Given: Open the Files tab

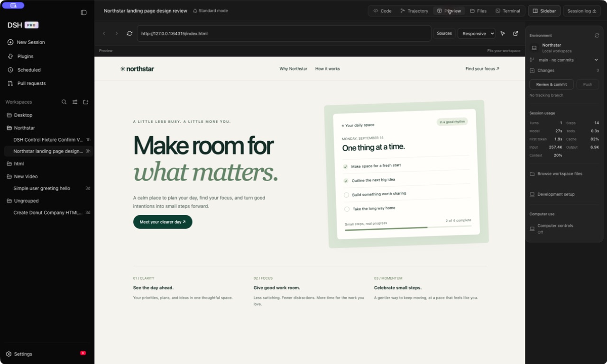Looking at the screenshot, I should [478, 11].
